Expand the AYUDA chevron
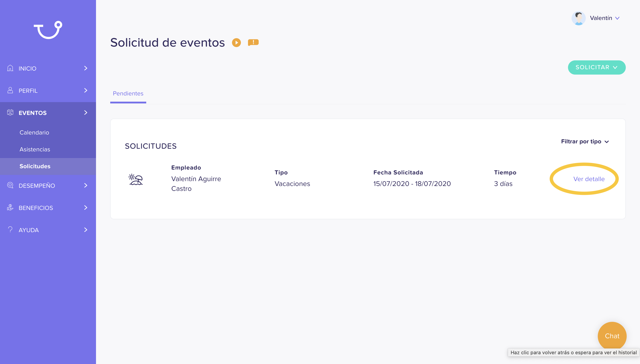This screenshot has height=364, width=640. [x=86, y=230]
